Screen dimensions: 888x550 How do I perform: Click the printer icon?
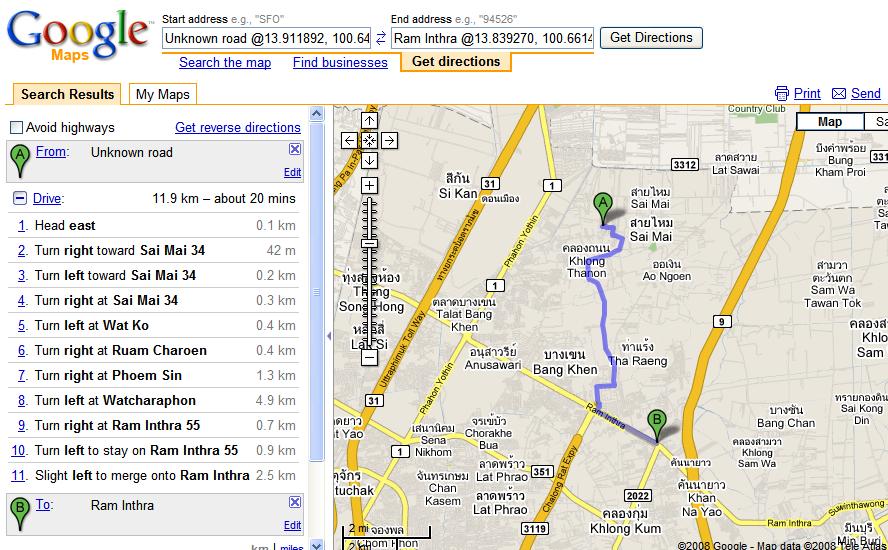pyautogui.click(x=782, y=93)
